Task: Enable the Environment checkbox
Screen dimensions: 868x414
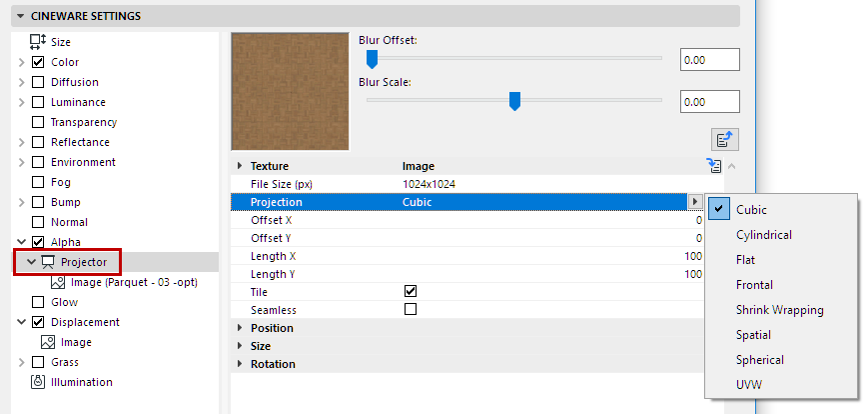Action: pyautogui.click(x=38, y=162)
